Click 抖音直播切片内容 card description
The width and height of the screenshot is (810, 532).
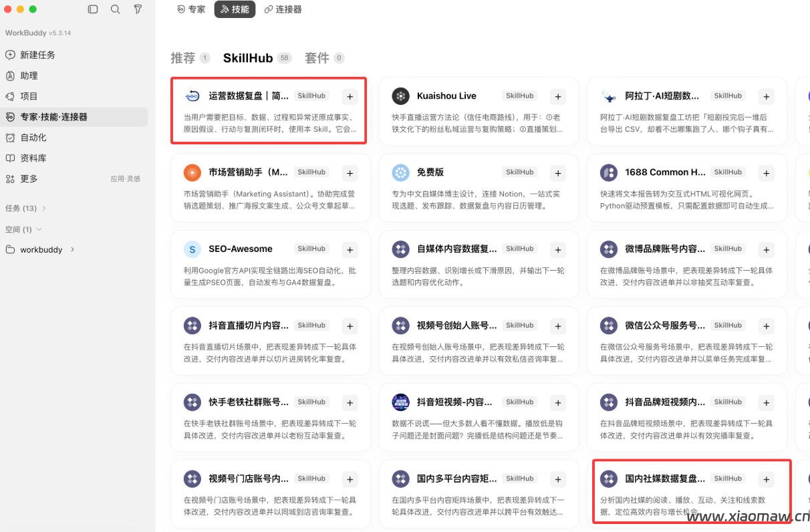click(270, 353)
